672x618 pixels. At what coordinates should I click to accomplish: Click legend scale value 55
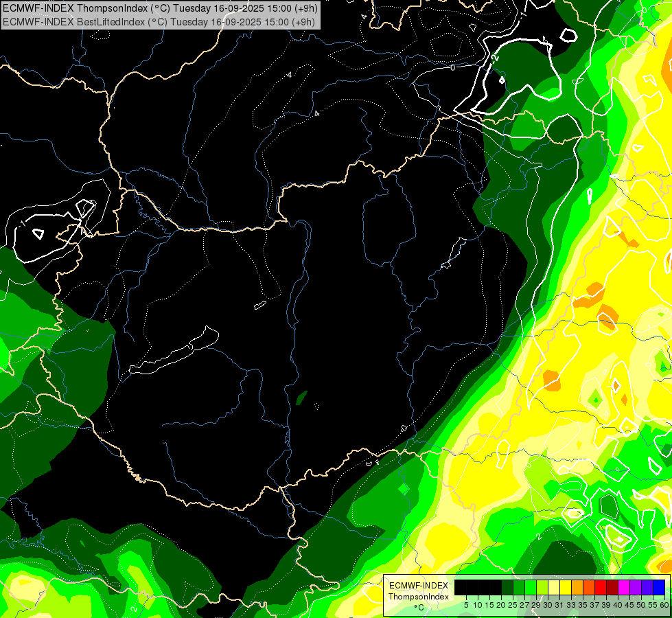tap(653, 605)
